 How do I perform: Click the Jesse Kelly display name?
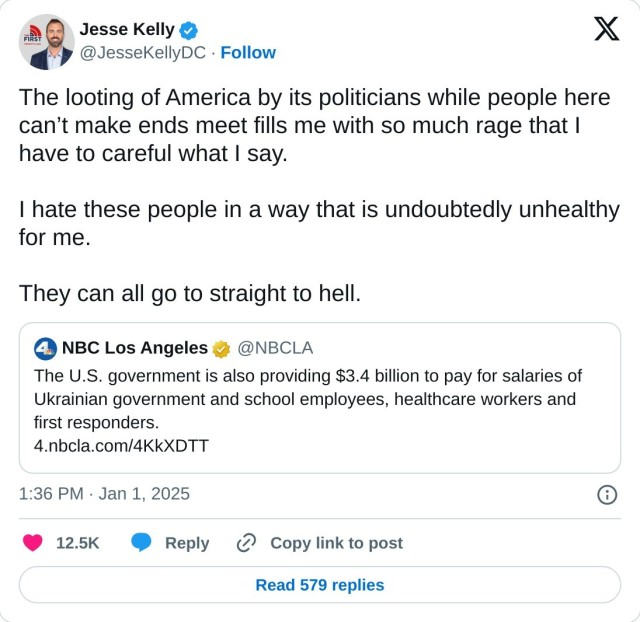tap(127, 30)
